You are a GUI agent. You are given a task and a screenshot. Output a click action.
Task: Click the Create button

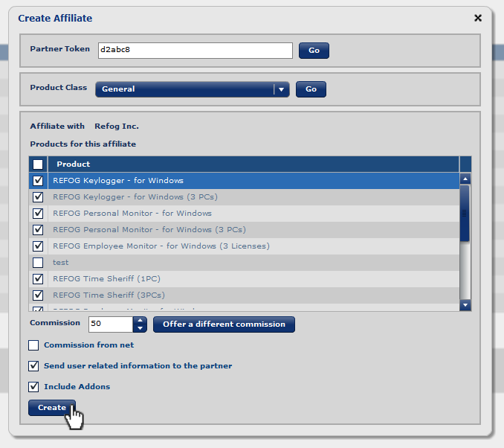(52, 408)
